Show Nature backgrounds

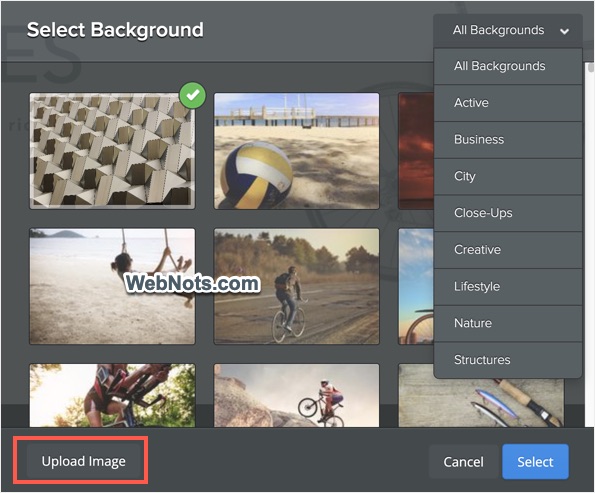click(508, 323)
